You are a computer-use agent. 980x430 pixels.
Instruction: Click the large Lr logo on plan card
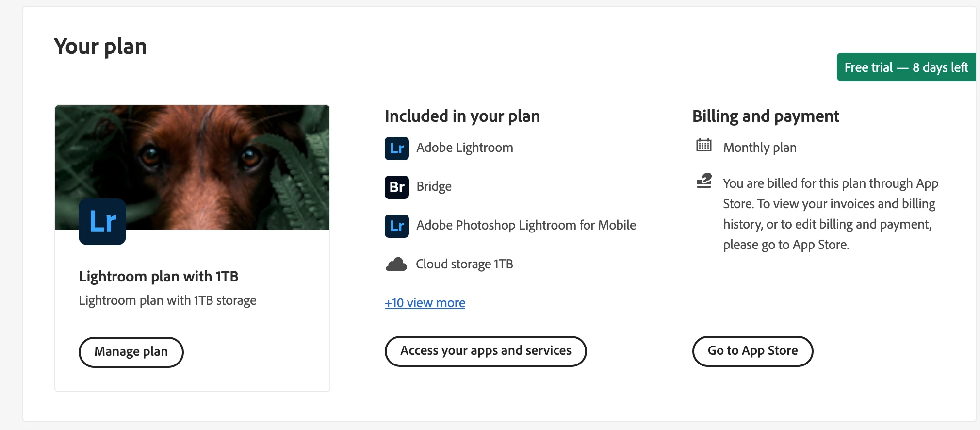click(102, 222)
